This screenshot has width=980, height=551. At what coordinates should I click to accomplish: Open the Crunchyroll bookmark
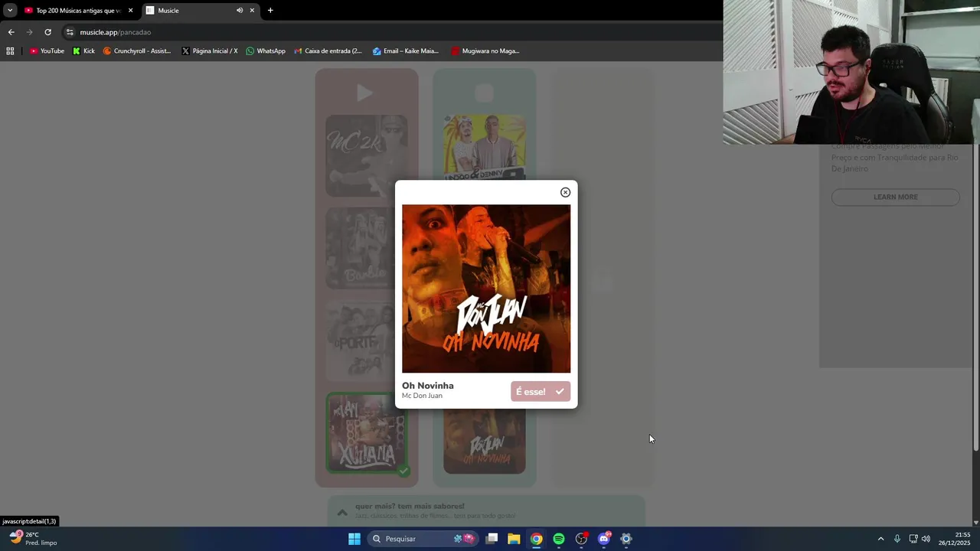(137, 51)
